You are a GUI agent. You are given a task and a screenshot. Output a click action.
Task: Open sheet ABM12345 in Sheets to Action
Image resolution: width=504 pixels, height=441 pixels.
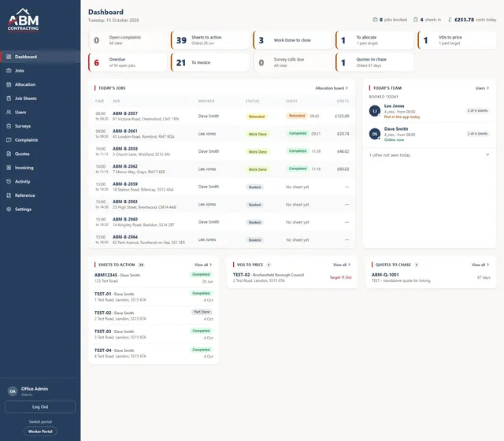click(x=154, y=278)
